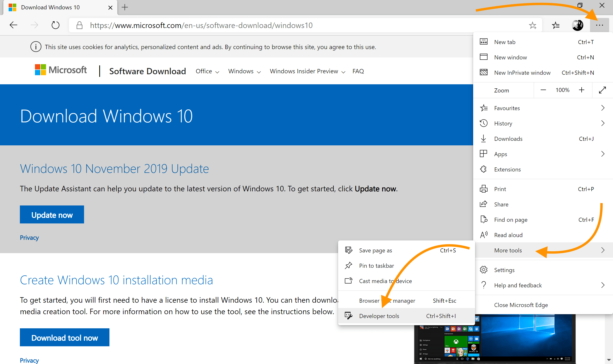Choose Browser task manager entry

pos(406,301)
